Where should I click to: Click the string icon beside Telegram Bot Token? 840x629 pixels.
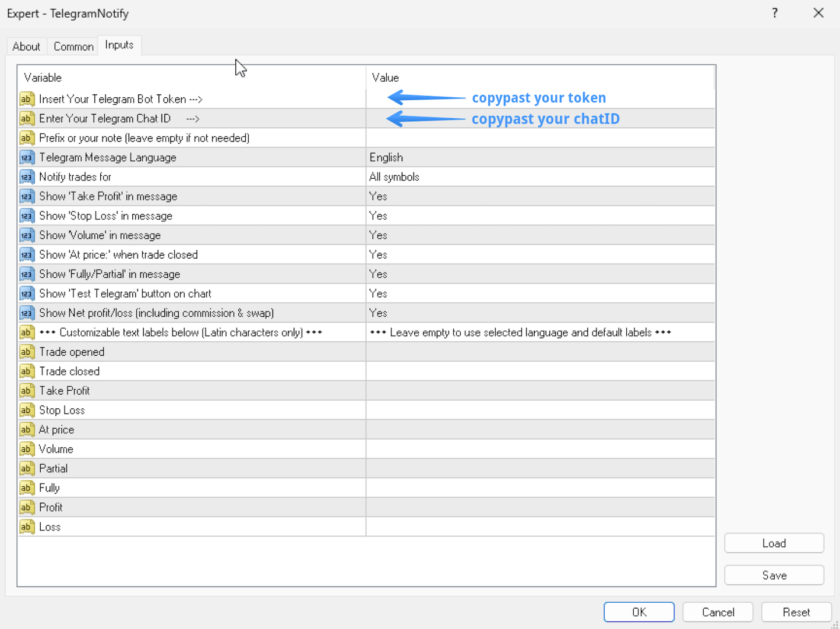click(x=27, y=99)
